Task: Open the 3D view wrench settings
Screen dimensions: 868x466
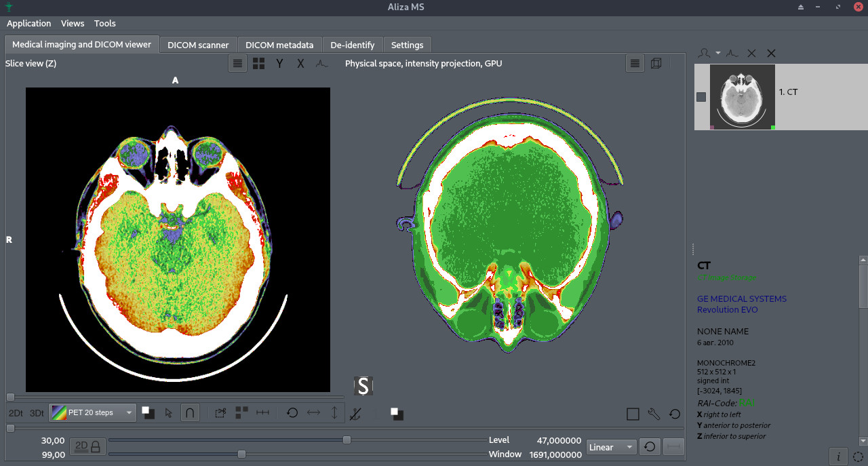Action: 654,414
